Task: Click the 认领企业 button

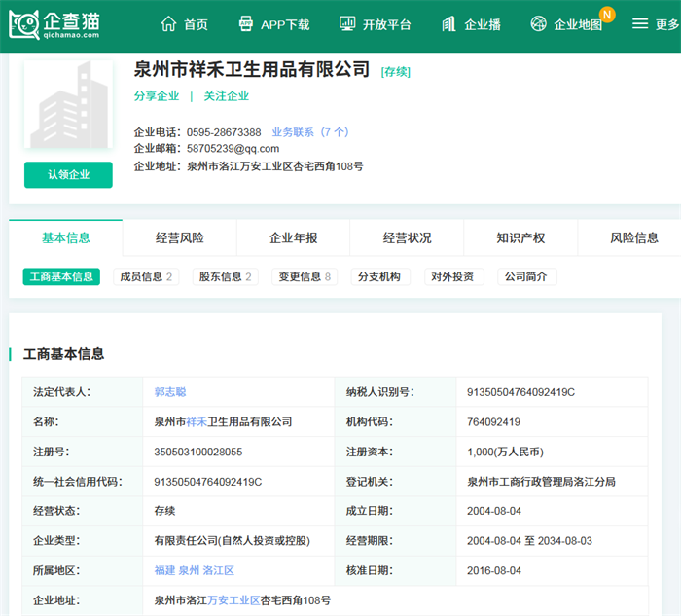Action: [68, 175]
